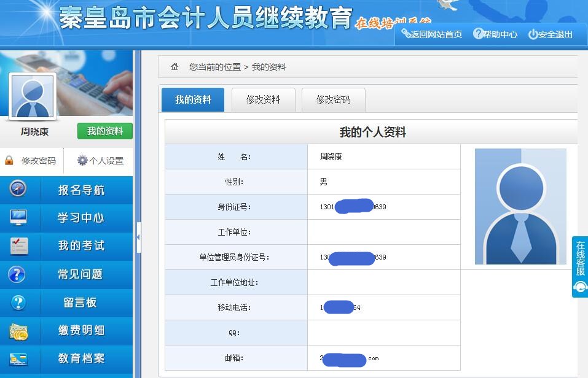Open the 在线客服 floating support widget
The image size is (588, 378).
[x=579, y=266]
